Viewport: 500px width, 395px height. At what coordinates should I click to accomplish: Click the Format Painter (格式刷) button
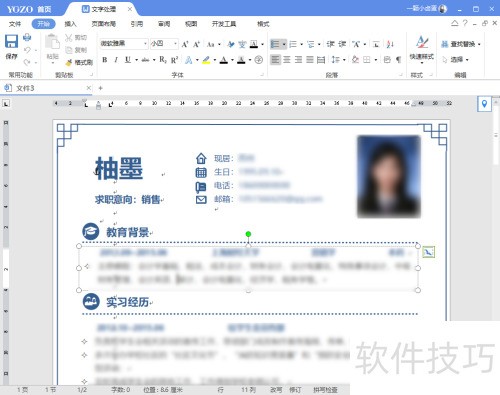click(79, 62)
